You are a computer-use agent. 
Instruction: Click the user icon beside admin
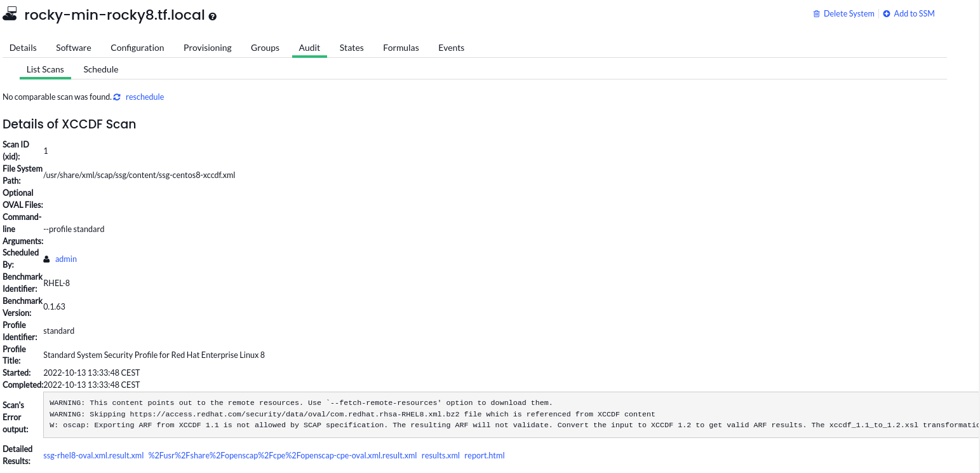[46, 259]
